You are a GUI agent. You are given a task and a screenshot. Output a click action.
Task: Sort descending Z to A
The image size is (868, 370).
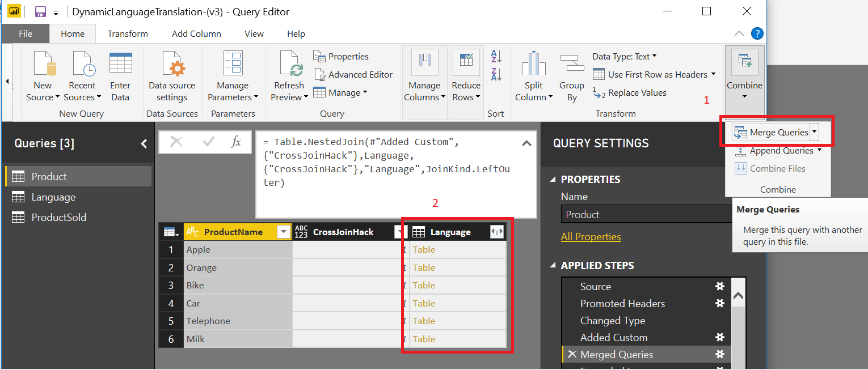496,74
